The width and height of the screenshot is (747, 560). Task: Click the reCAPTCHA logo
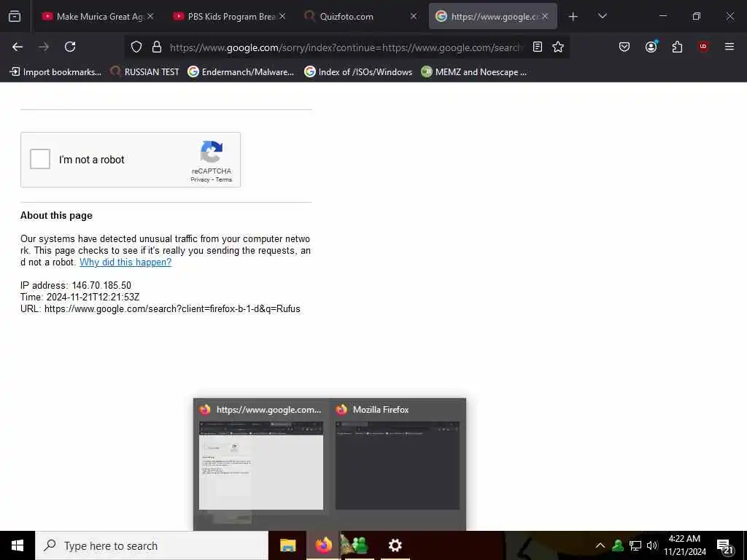click(212, 152)
